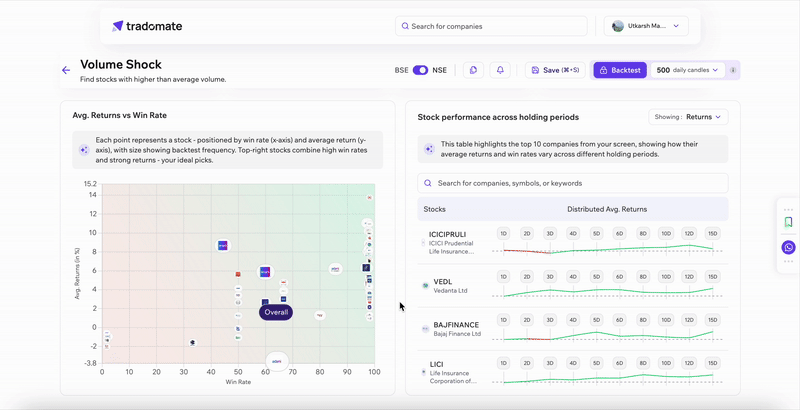This screenshot has width=800, height=410.
Task: Click the magnifier icon in stocks search
Action: point(428,183)
